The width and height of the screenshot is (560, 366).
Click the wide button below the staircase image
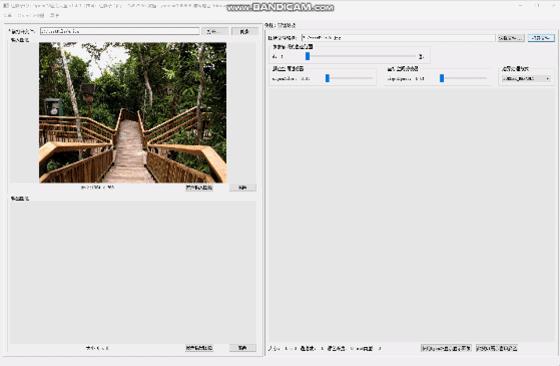tap(199, 188)
